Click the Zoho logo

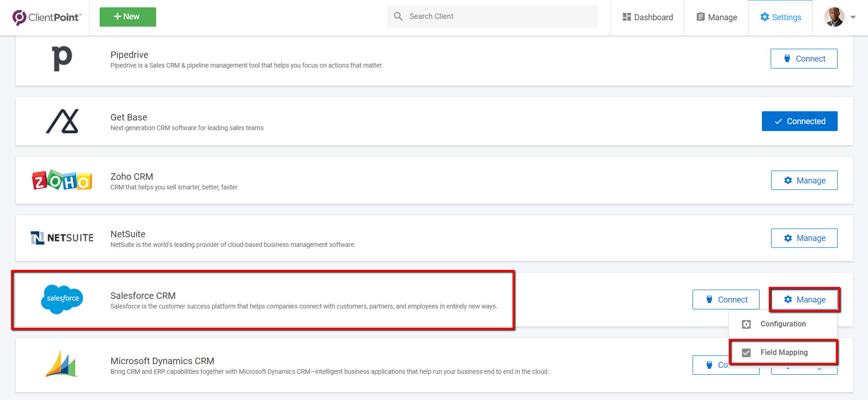point(62,180)
